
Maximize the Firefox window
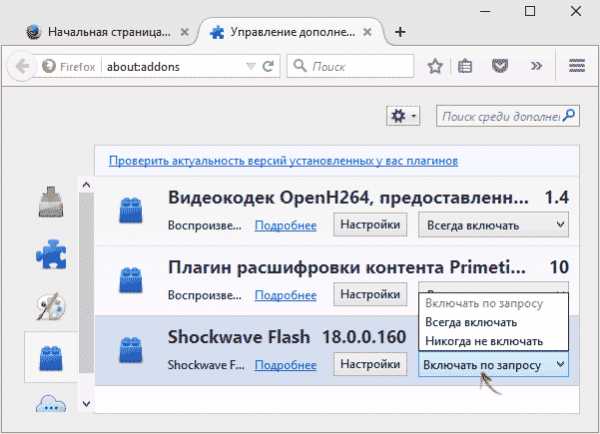point(530,11)
